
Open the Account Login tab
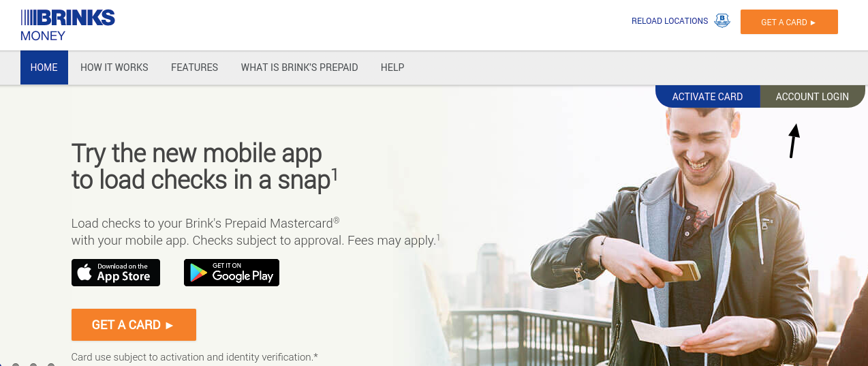click(812, 96)
